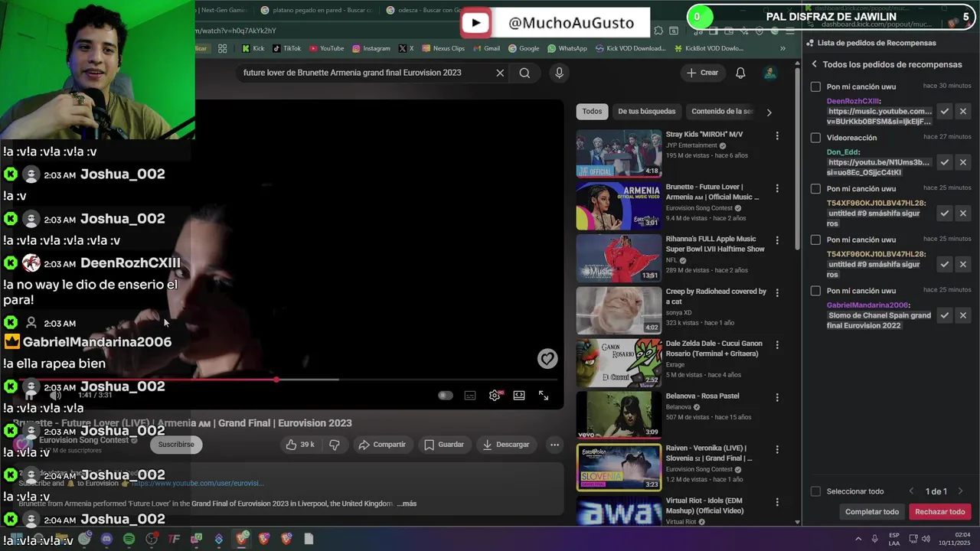The image size is (980, 551).
Task: Open Spotify from the taskbar
Action: [129, 539]
